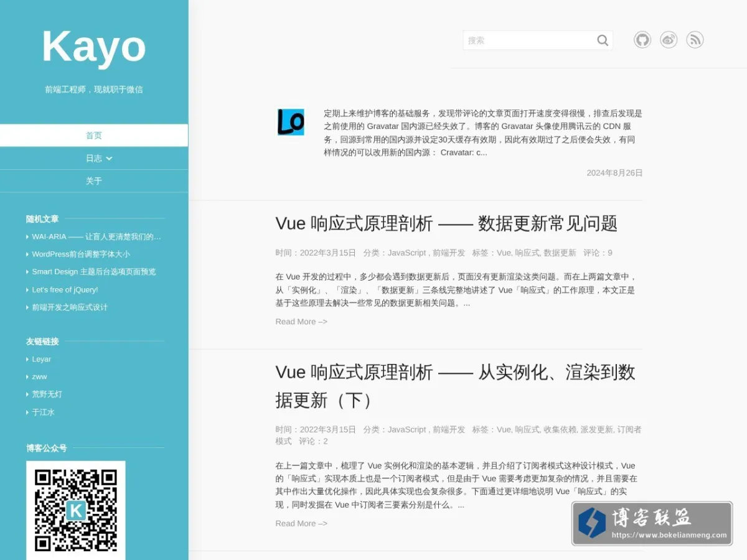This screenshot has width=747, height=560.
Task: Open 派发更新 tag link
Action: [x=596, y=429]
